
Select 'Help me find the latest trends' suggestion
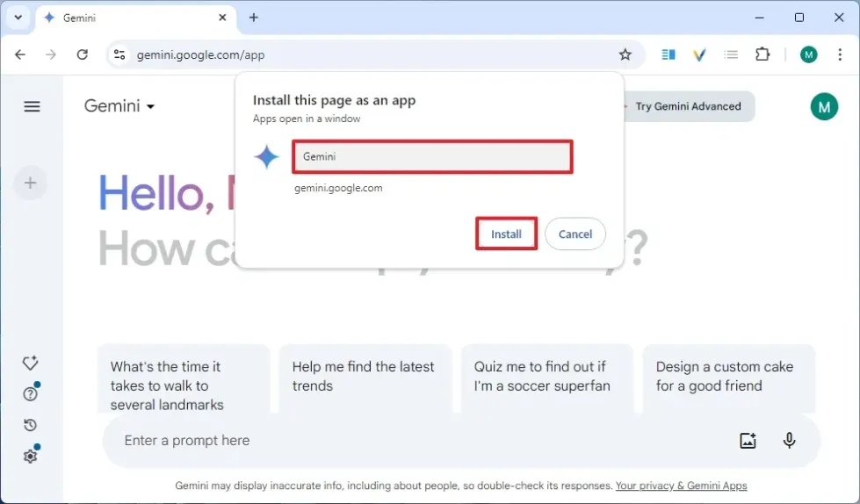tap(365, 379)
